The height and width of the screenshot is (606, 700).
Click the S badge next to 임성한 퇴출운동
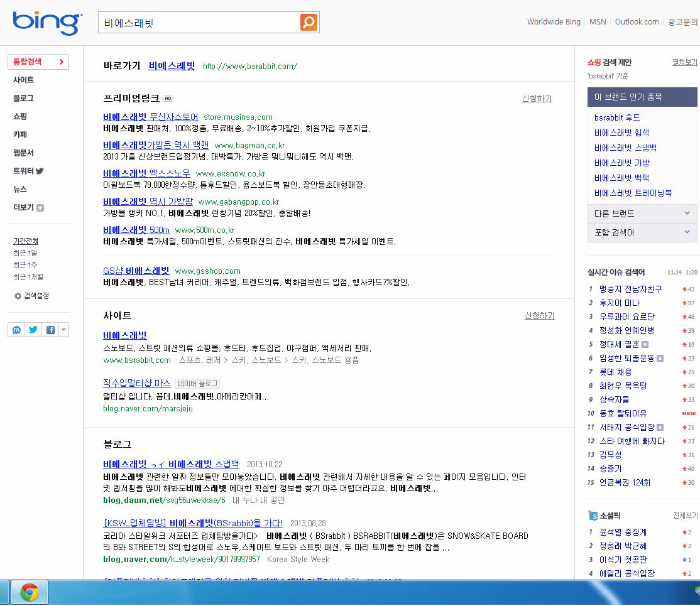coord(660,359)
